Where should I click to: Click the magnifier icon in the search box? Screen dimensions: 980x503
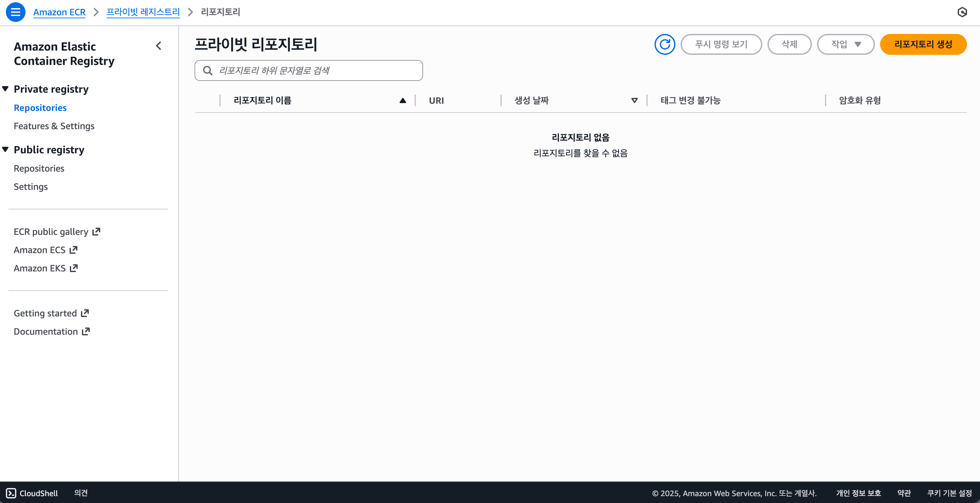click(x=208, y=70)
